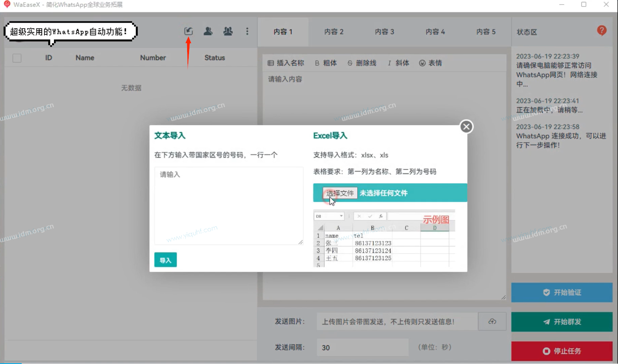Click the 导入 import button
618x364 pixels.
(x=165, y=260)
